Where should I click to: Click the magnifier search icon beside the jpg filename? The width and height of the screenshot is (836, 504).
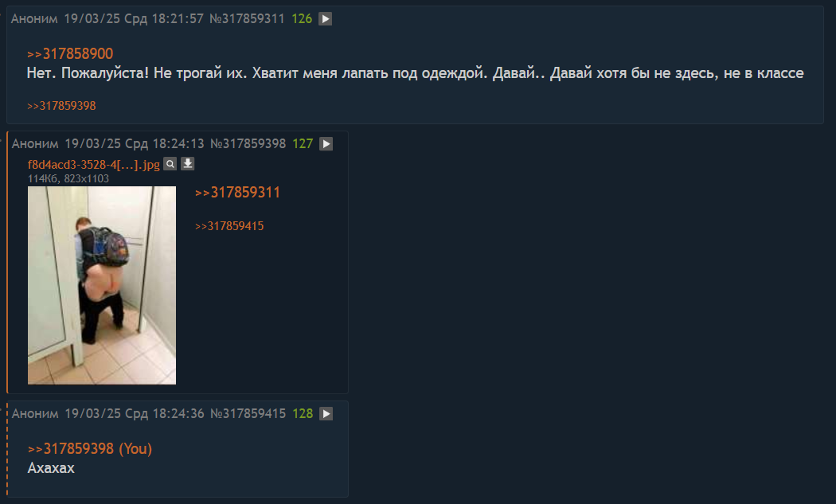point(170,164)
